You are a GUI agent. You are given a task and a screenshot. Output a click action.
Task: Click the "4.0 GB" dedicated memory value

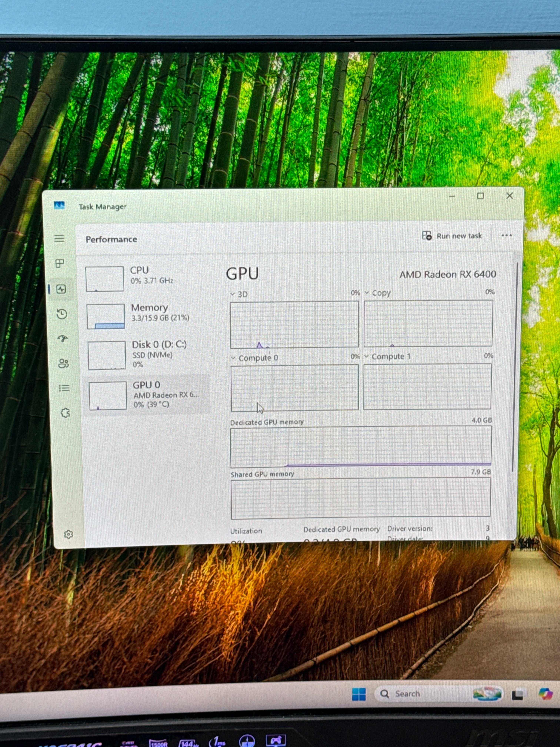tap(482, 420)
